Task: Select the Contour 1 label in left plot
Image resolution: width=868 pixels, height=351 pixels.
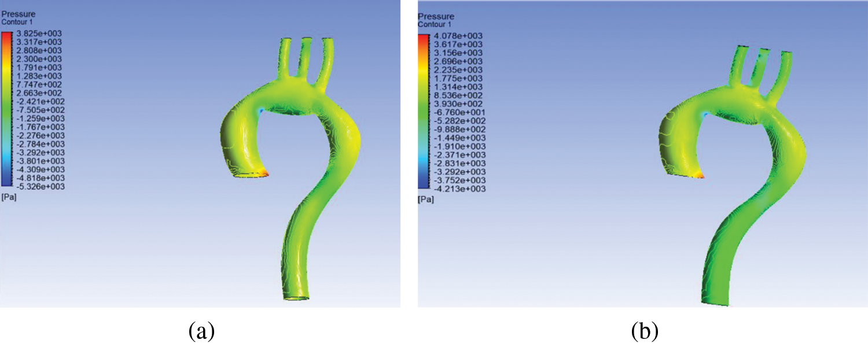Action: (17, 21)
